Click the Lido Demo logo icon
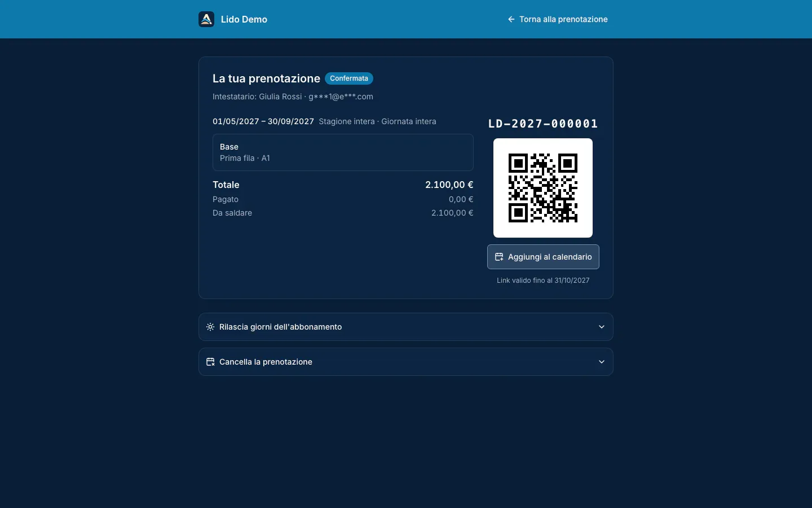This screenshot has width=812, height=508. [x=206, y=19]
